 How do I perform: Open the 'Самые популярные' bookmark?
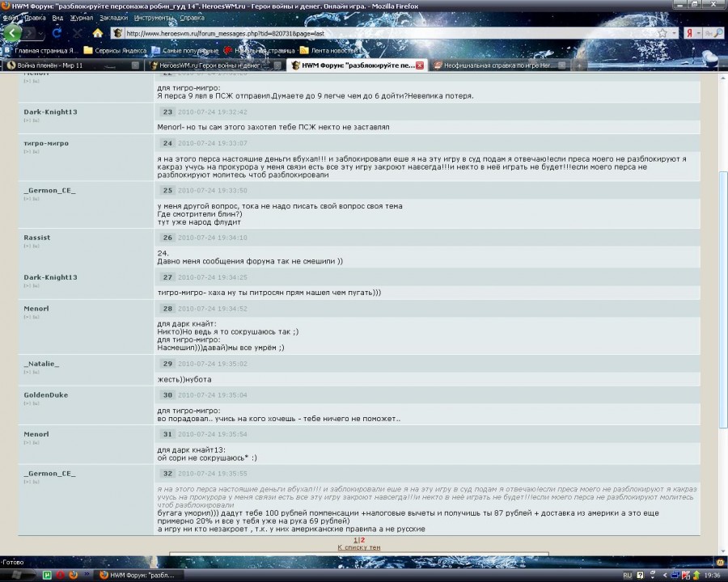(x=185, y=50)
